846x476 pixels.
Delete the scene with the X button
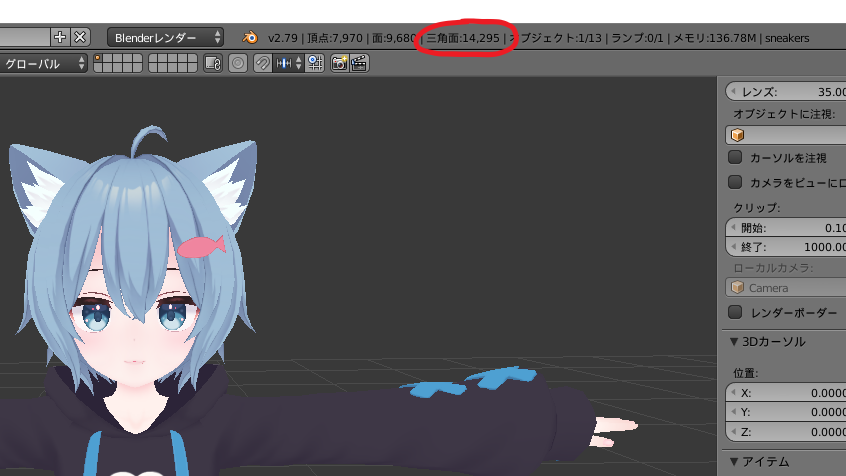[x=80, y=37]
